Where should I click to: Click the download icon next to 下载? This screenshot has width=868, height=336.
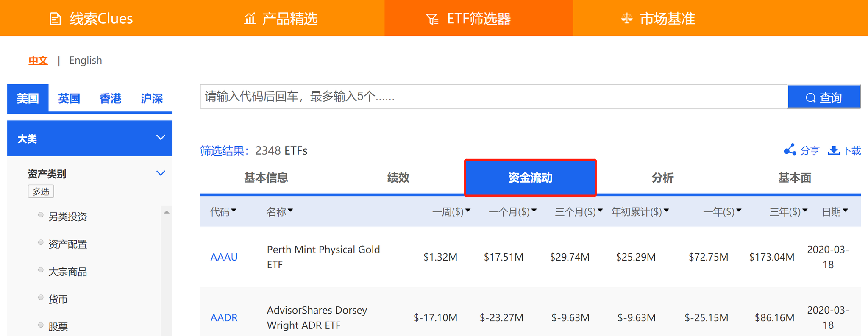click(x=834, y=150)
